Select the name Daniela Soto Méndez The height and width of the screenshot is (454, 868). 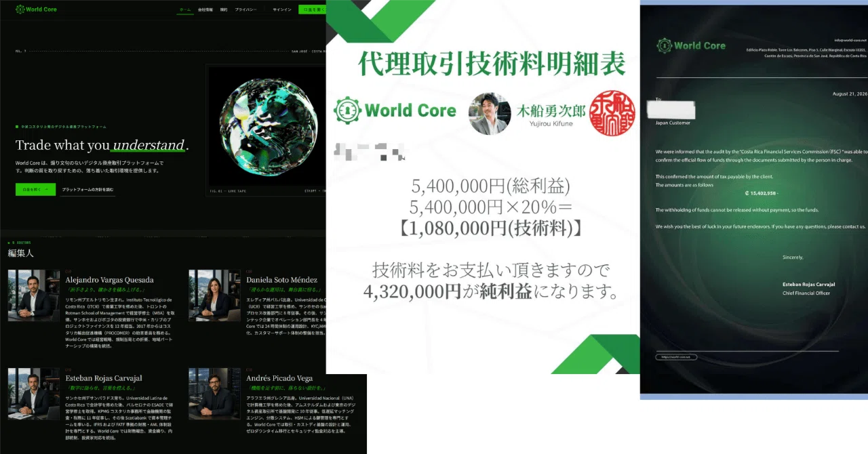[281, 280]
